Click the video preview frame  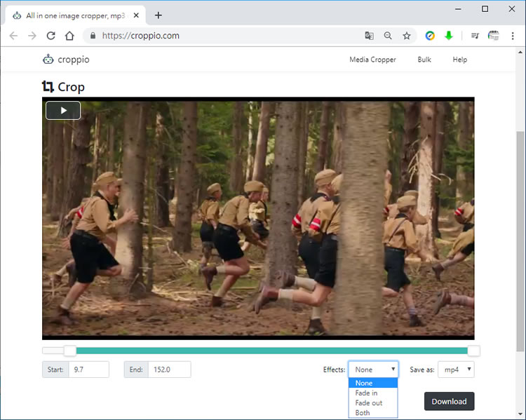tap(258, 218)
